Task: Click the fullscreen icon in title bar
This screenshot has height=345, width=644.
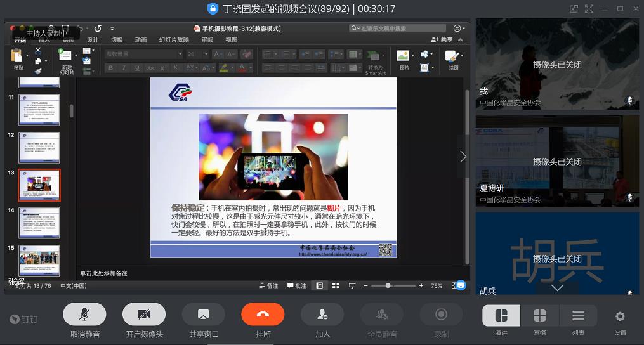Action: click(589, 9)
